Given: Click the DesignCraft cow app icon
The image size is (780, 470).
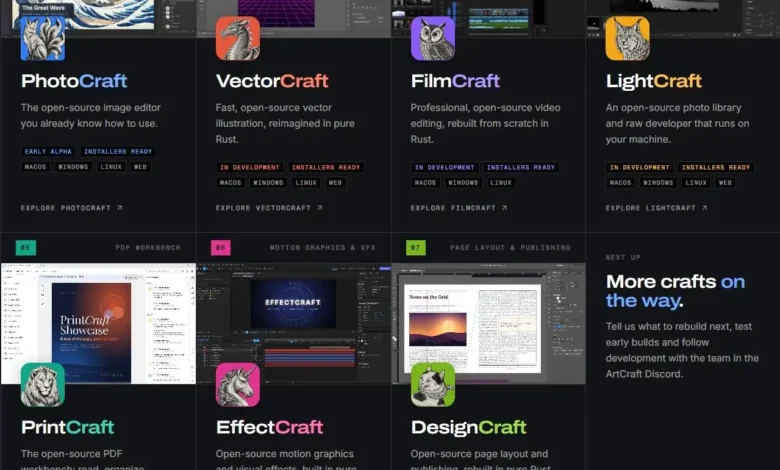Looking at the screenshot, I should pos(433,384).
